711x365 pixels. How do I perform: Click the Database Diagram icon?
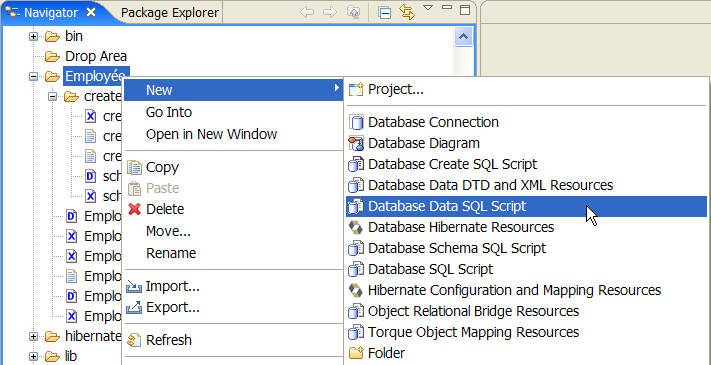(x=356, y=143)
